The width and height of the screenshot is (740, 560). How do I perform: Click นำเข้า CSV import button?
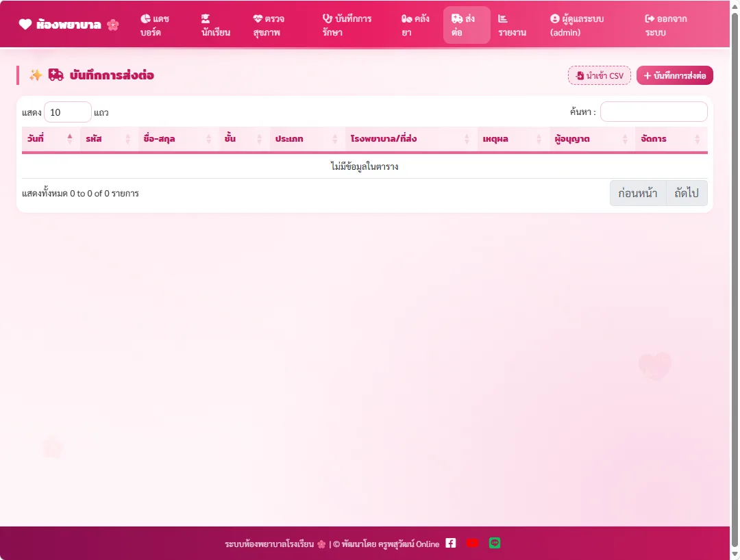(600, 75)
